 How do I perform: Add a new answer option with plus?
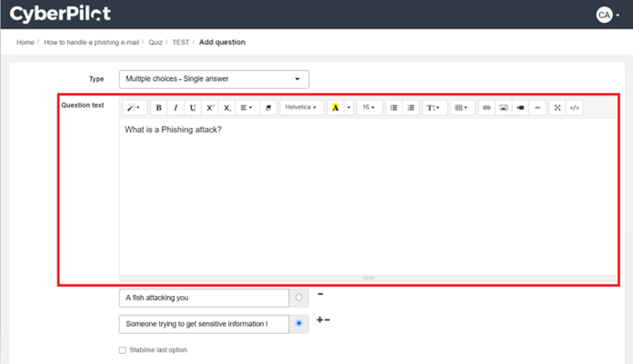pyautogui.click(x=319, y=320)
